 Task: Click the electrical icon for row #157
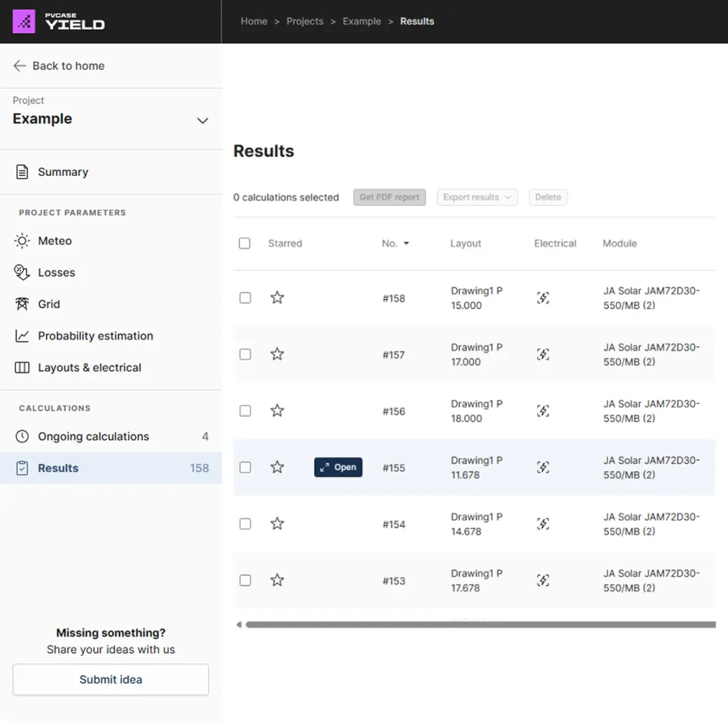(x=543, y=355)
